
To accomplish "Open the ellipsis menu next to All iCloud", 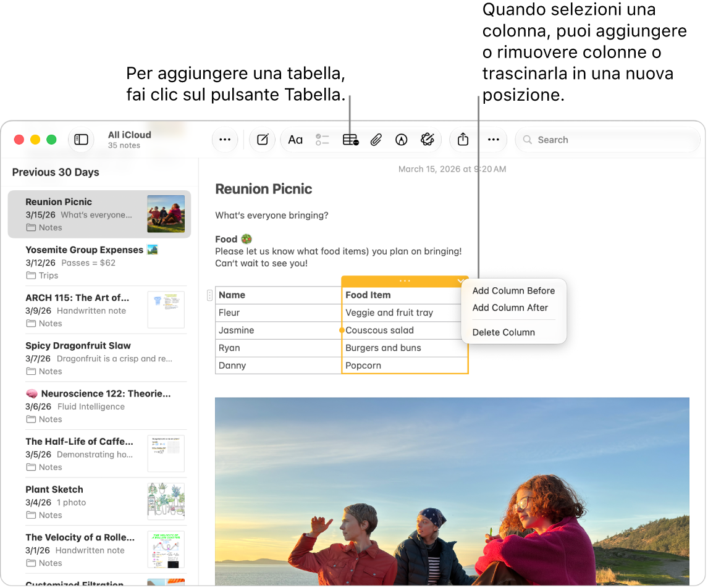I will click(225, 140).
